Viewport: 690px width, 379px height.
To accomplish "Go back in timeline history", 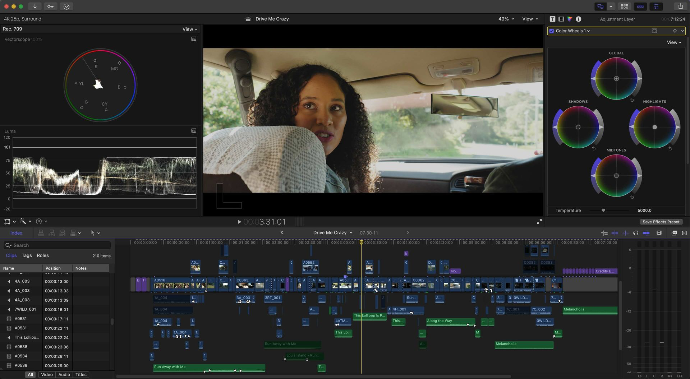I will [282, 232].
